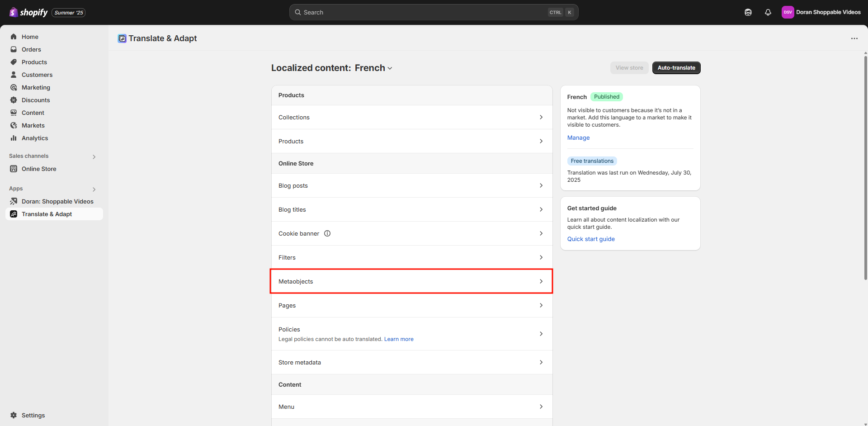
Task: Open the Sidekick assistant icon in top bar
Action: tap(748, 12)
